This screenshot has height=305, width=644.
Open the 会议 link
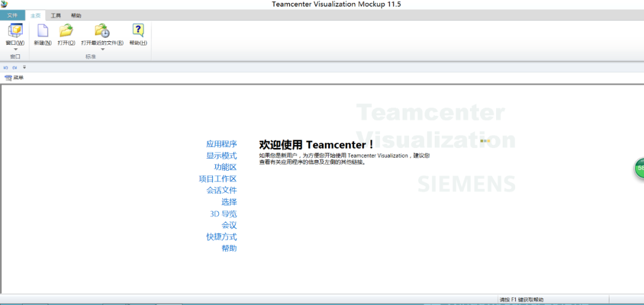point(229,225)
